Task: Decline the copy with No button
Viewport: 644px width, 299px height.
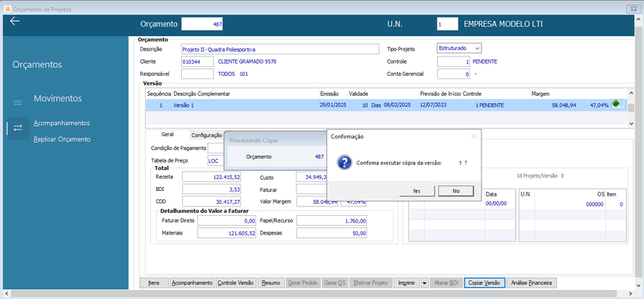Action: point(456,191)
